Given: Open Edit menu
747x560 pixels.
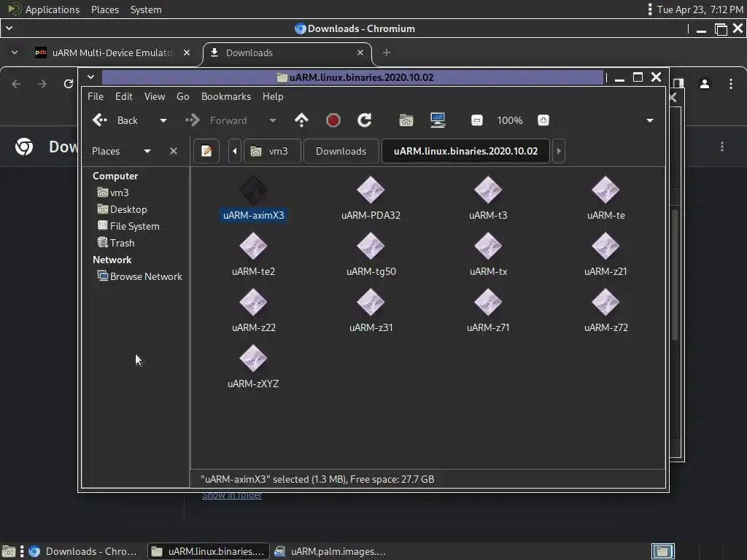Looking at the screenshot, I should (123, 96).
